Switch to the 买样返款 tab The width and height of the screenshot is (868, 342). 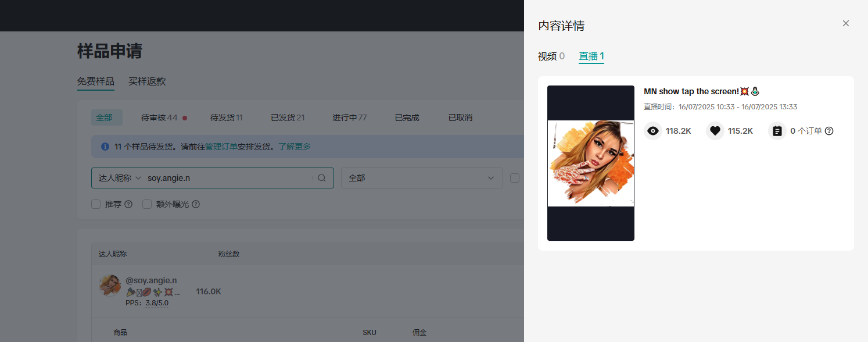(x=147, y=81)
